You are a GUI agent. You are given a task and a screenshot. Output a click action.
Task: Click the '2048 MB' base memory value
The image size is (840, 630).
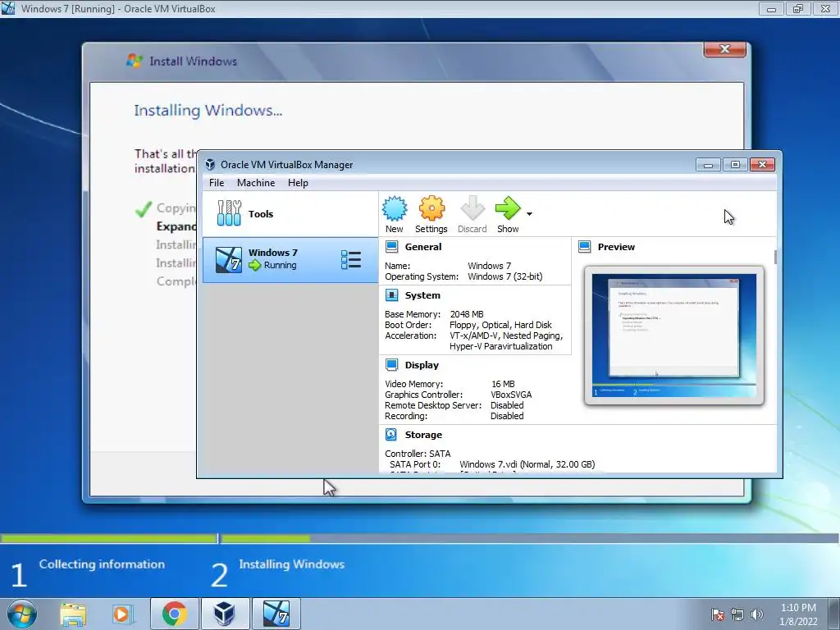click(467, 314)
